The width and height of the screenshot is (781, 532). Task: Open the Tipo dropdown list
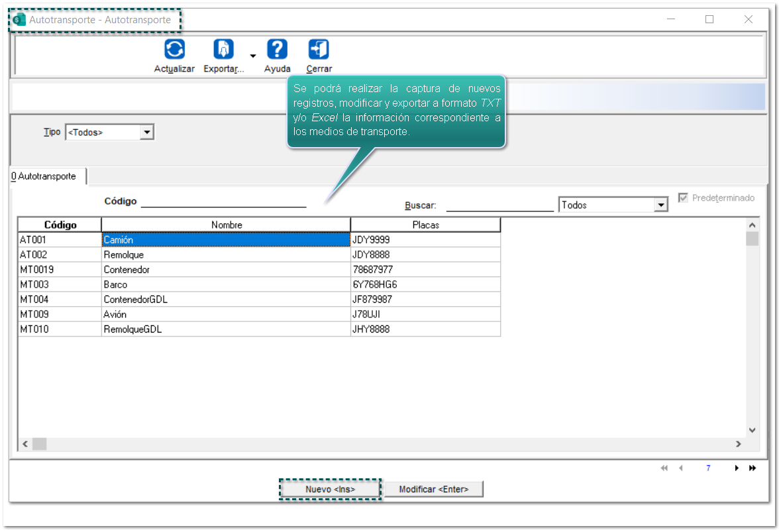pos(147,133)
